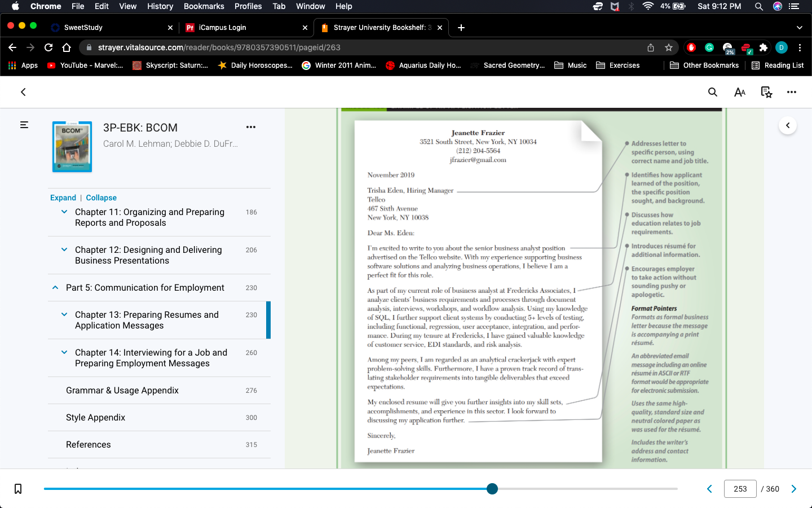Viewport: 812px width, 508px height.
Task: Toggle the table of contents hamburger icon
Action: [24, 125]
